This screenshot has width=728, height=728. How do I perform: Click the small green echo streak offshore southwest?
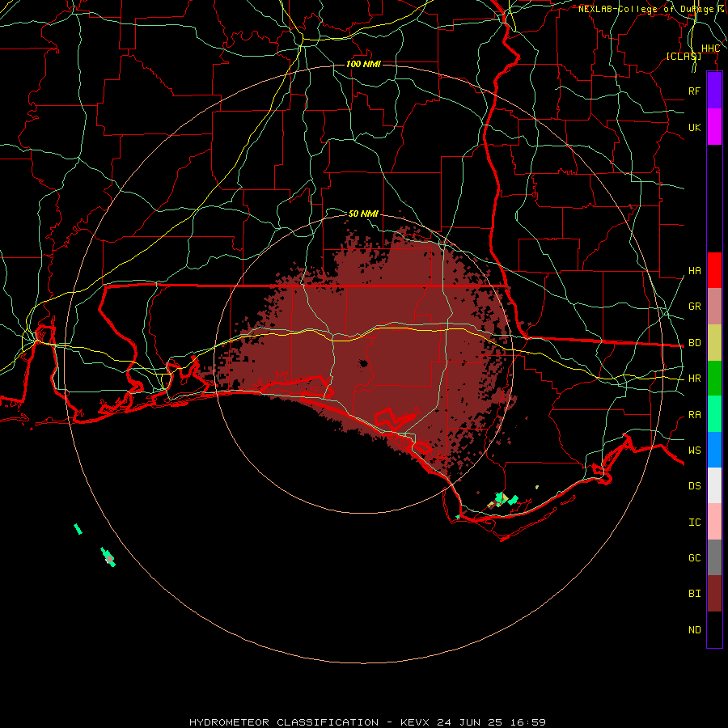78,529
